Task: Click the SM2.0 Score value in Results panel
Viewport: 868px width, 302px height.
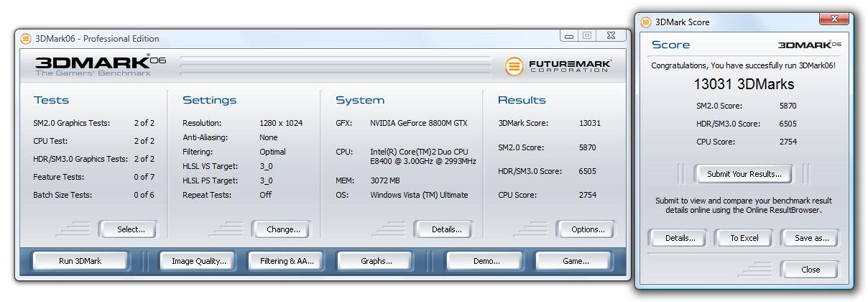Action: pos(588,147)
